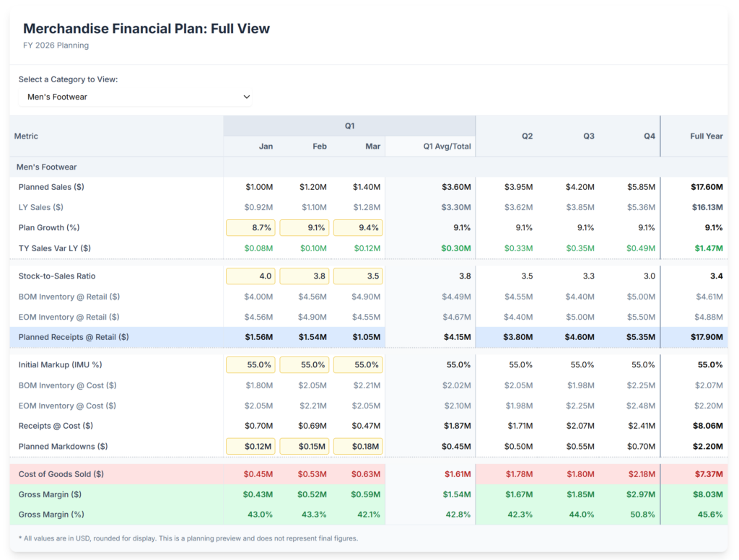Edit Mar Stock-to-Sales Ratio field 3.5
Screen dimensions: 739x560
(x=358, y=276)
